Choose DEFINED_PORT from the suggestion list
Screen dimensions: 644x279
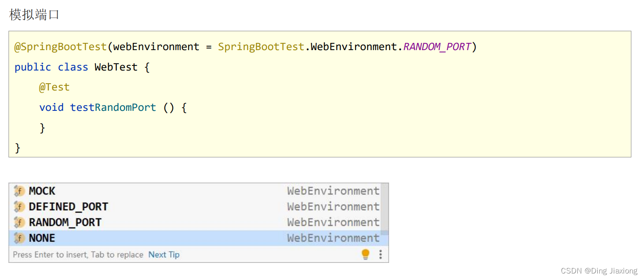(x=68, y=207)
